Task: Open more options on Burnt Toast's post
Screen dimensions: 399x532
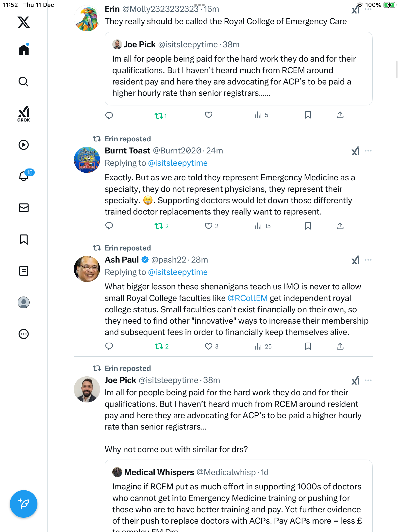Action: (x=368, y=151)
